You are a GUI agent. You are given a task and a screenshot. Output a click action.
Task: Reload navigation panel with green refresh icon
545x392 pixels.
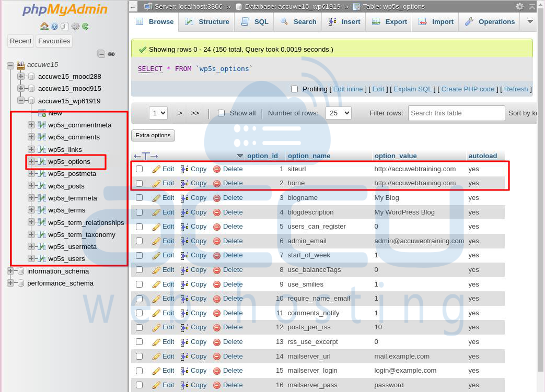coord(85,26)
